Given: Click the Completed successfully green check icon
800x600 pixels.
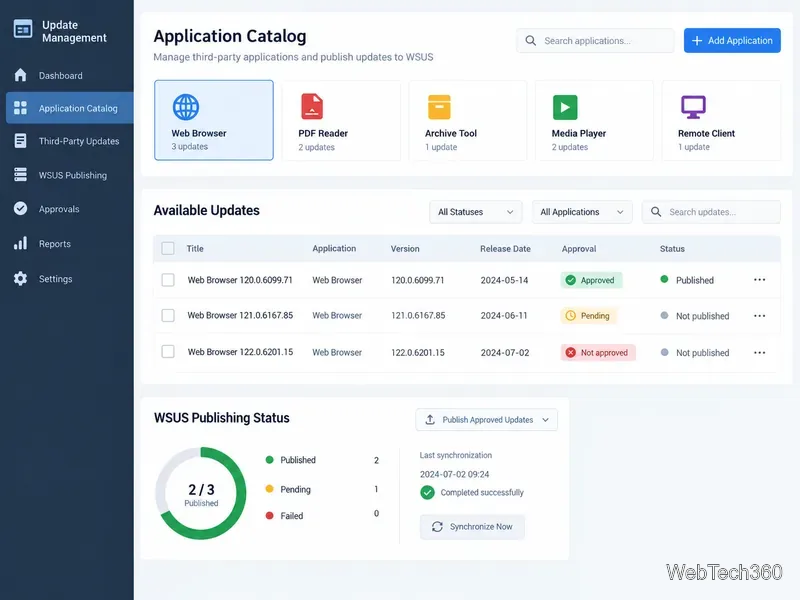Looking at the screenshot, I should coord(428,492).
